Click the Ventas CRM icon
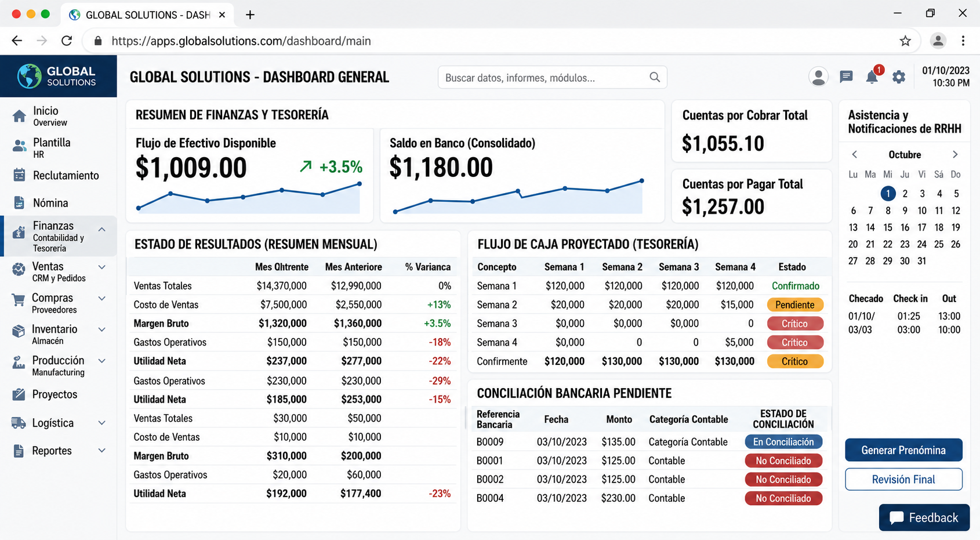Viewport: 980px width, 540px height. (19, 269)
